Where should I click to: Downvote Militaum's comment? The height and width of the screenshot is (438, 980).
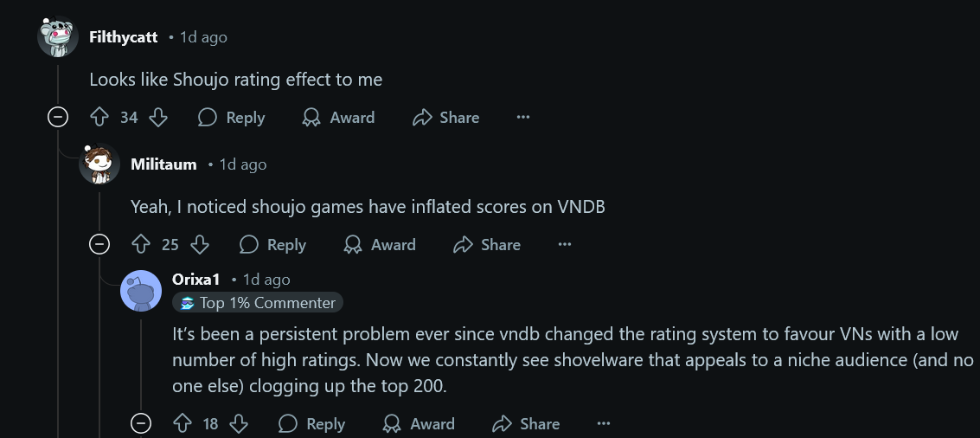(x=200, y=245)
